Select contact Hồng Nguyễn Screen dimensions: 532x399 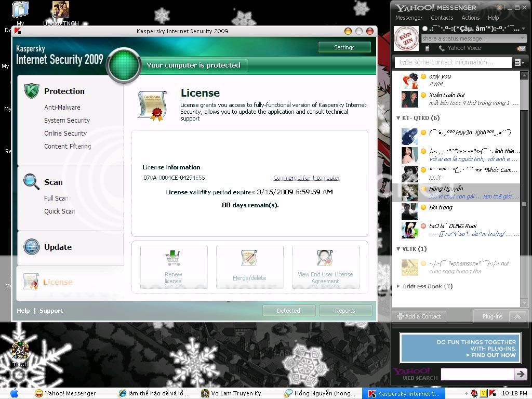pyautogui.click(x=456, y=193)
